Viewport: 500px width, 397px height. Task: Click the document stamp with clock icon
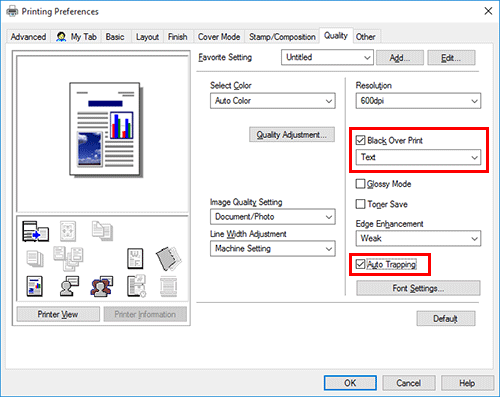point(136,286)
